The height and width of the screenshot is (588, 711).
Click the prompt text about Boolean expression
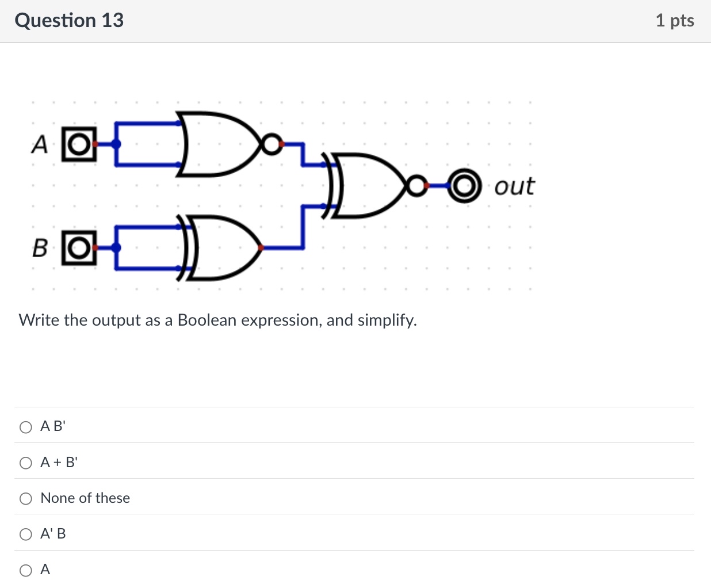[x=217, y=320]
